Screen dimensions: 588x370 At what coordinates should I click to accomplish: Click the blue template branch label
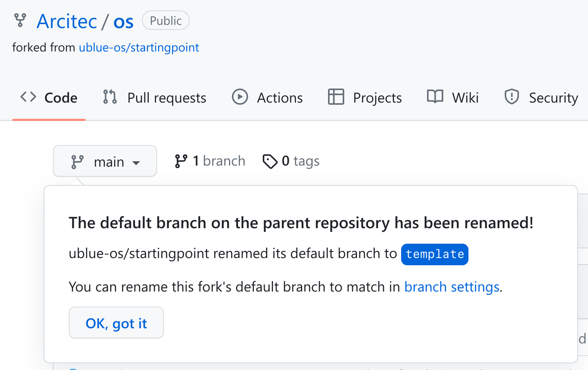(x=435, y=254)
